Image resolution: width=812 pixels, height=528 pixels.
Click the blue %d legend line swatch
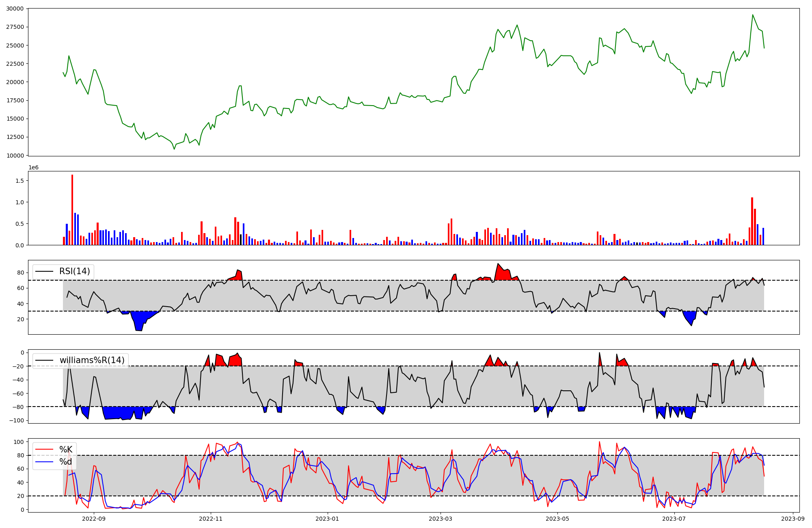(x=45, y=462)
